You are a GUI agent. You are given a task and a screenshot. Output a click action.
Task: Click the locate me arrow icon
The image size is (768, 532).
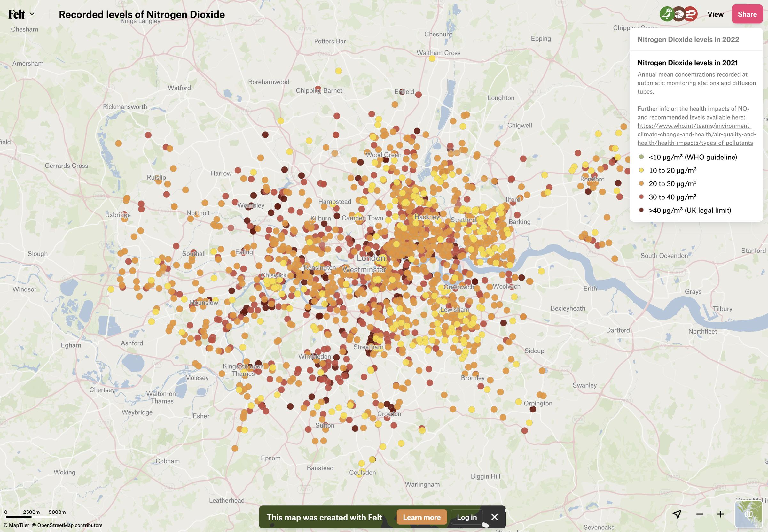click(x=677, y=514)
